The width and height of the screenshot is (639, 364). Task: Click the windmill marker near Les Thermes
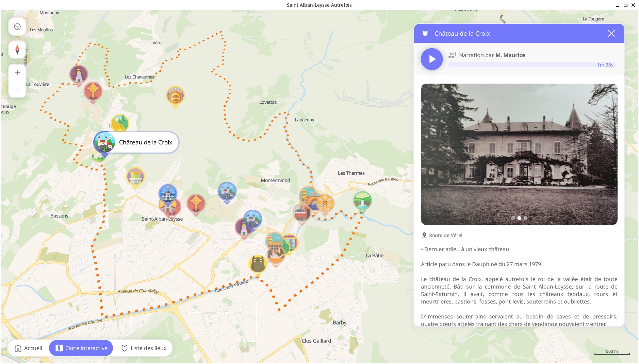coord(325,203)
